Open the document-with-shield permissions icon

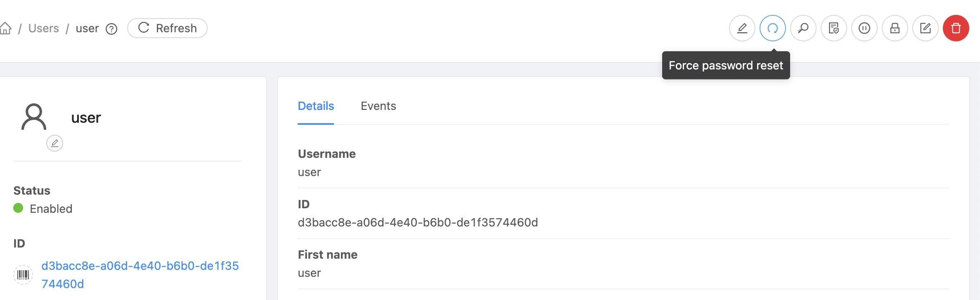833,28
